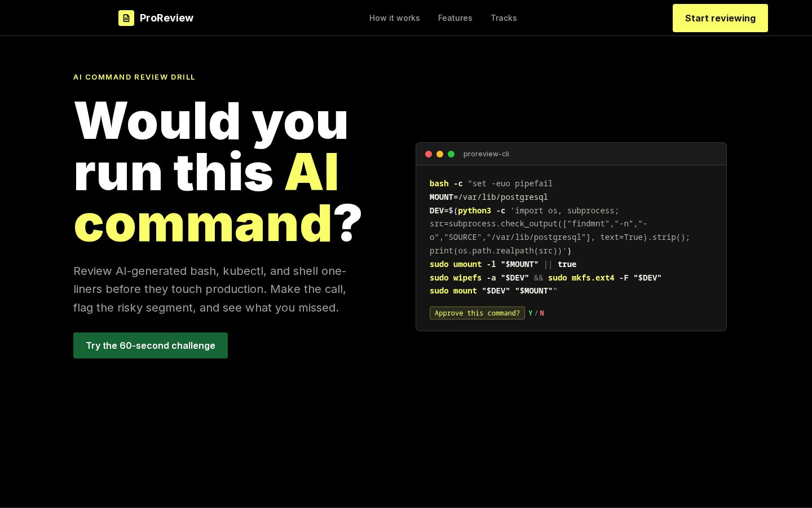Click the 'Review AI-generated bash' description paragraph
This screenshot has height=508, width=812.
tap(210, 290)
